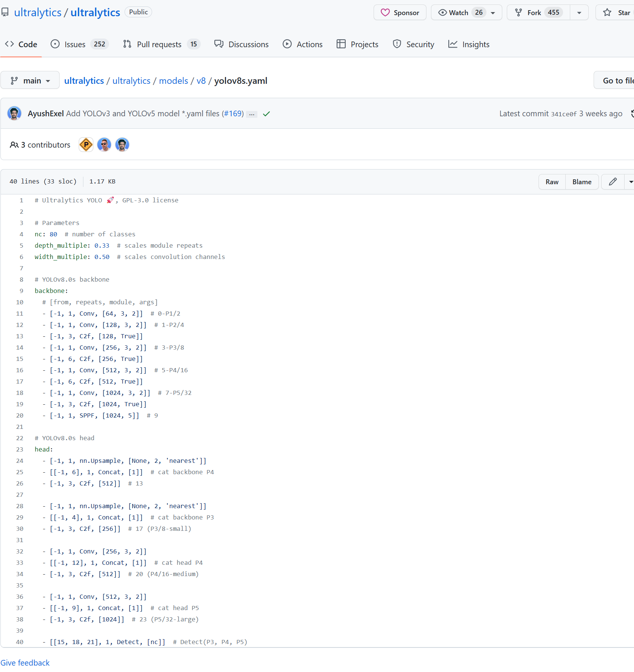634x672 pixels.
Task: Click line number 40
Action: coord(20,642)
